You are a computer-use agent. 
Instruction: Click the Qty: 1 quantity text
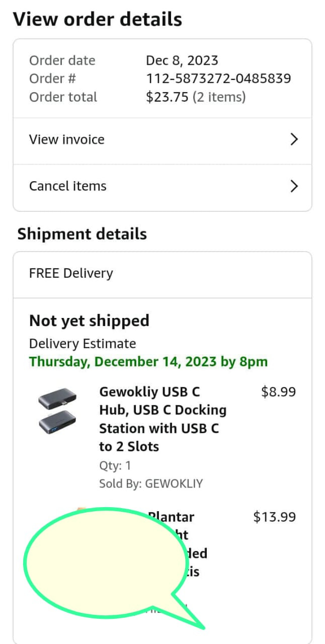point(115,465)
